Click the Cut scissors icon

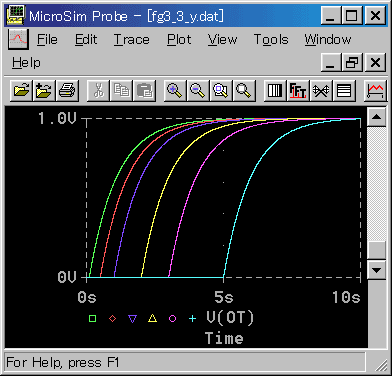tap(98, 90)
